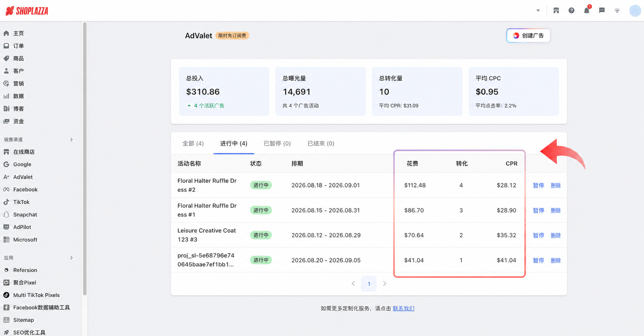This screenshot has height=336, width=644.
Task: Click the 联系我们 link
Action: click(x=403, y=309)
